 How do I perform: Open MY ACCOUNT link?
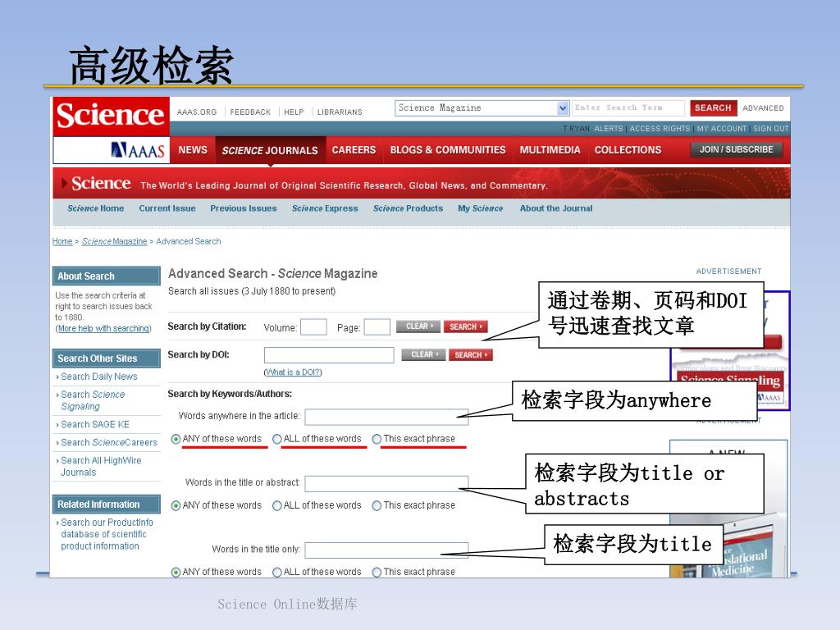(x=722, y=129)
